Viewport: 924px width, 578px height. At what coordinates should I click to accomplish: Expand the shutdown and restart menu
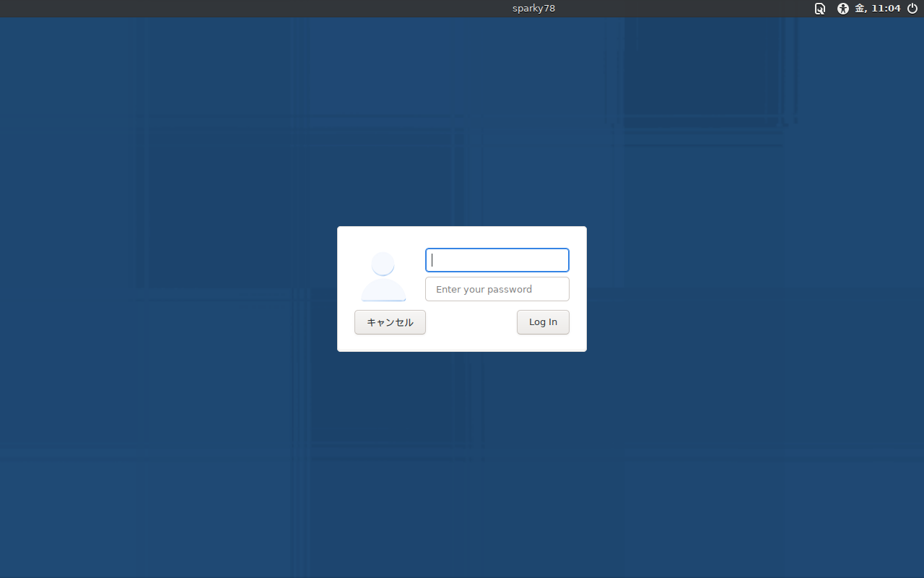(x=912, y=9)
